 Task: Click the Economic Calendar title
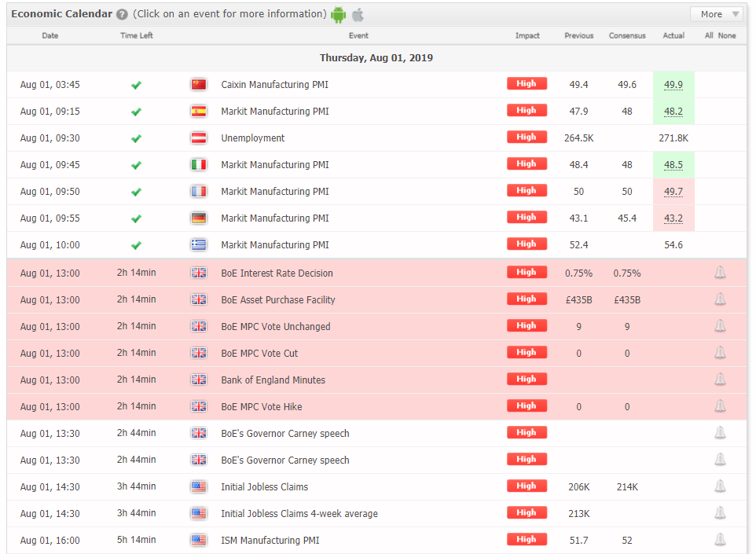(x=62, y=14)
